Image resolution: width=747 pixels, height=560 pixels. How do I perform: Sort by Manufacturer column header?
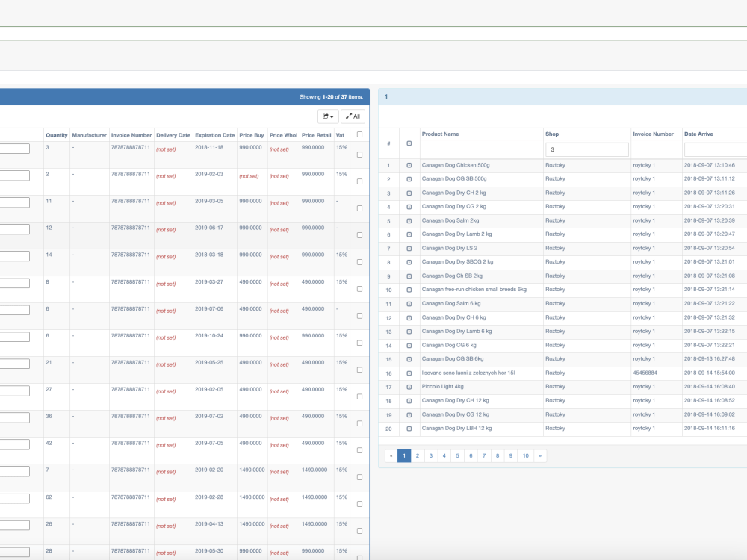point(89,135)
